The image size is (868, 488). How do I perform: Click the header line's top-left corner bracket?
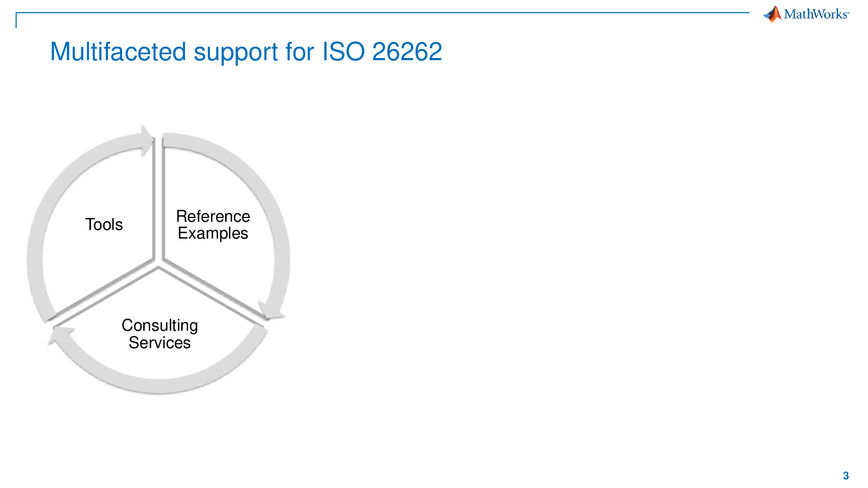tap(17, 20)
